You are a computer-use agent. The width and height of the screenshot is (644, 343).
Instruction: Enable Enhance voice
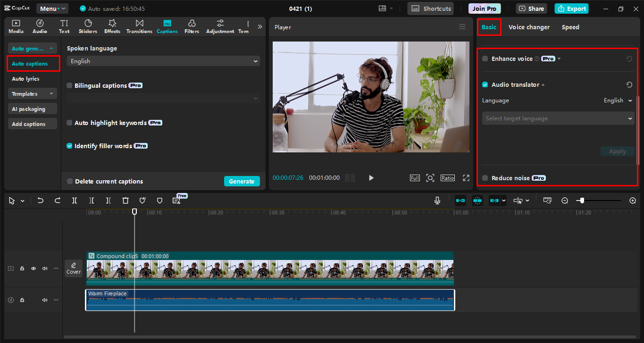pyautogui.click(x=485, y=59)
